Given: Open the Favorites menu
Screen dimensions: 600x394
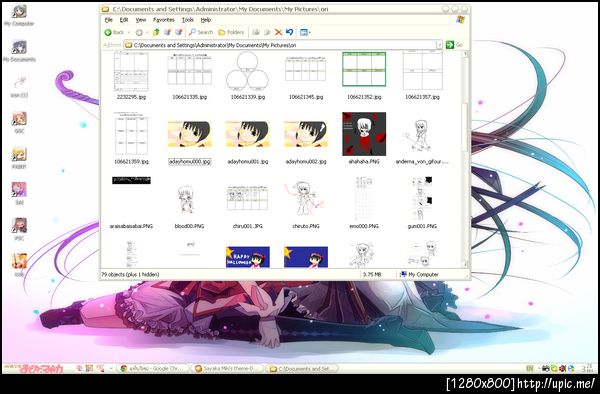Looking at the screenshot, I should pos(164,20).
